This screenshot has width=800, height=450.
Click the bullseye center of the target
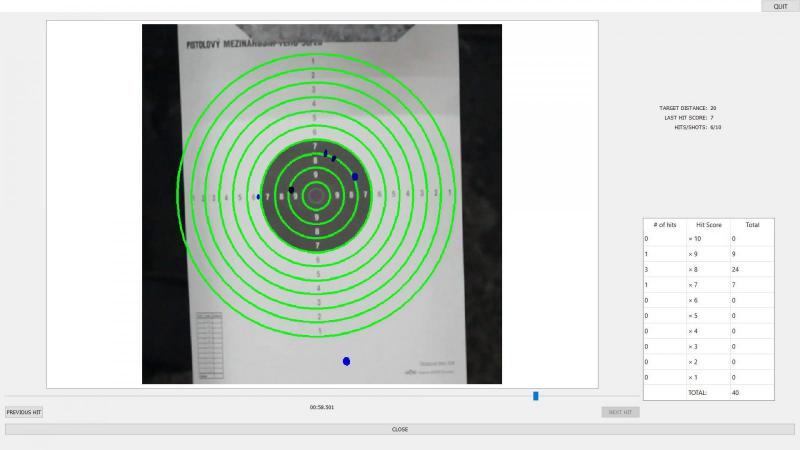[x=317, y=196]
